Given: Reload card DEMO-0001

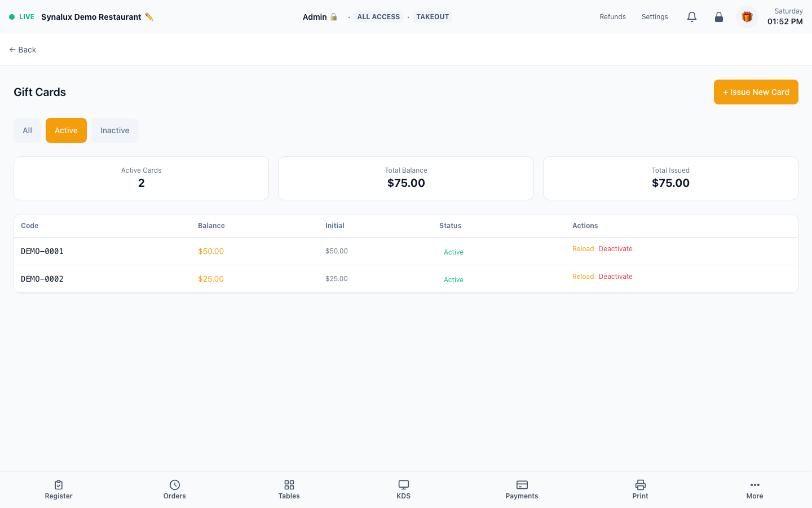Looking at the screenshot, I should [x=583, y=249].
